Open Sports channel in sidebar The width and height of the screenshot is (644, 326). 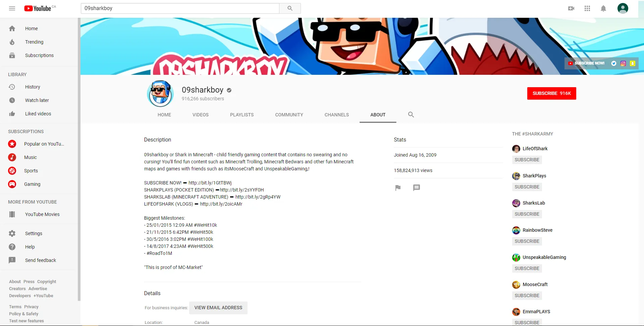tap(39, 171)
